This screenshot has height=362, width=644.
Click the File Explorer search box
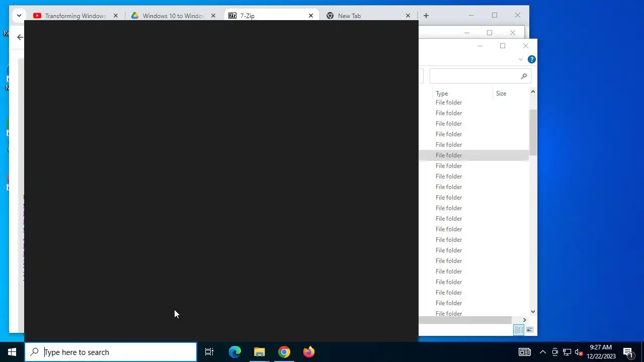point(480,76)
